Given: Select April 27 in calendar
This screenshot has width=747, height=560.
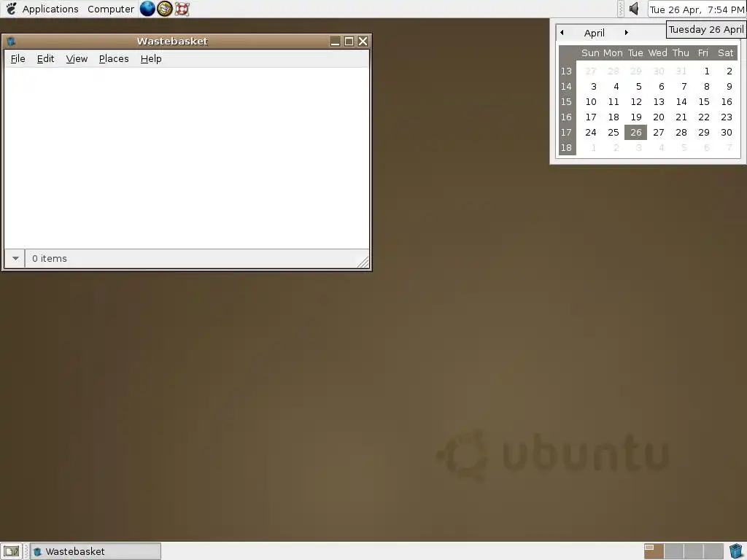Looking at the screenshot, I should point(659,133).
